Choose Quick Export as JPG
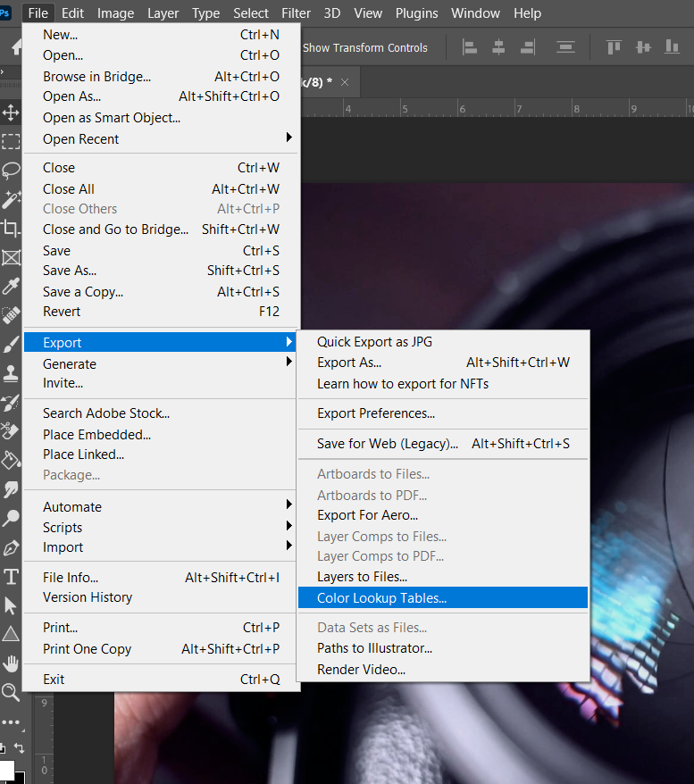This screenshot has width=694, height=784. click(x=443, y=341)
